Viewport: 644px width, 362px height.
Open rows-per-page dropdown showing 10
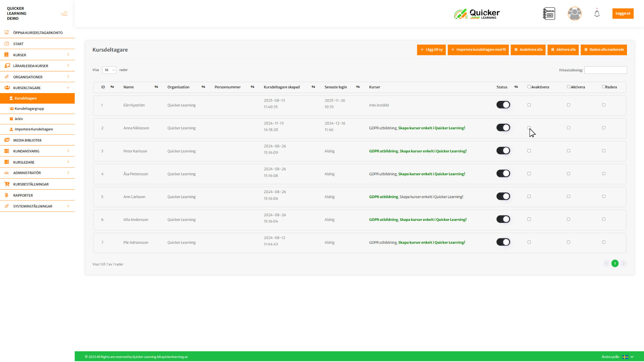click(109, 70)
